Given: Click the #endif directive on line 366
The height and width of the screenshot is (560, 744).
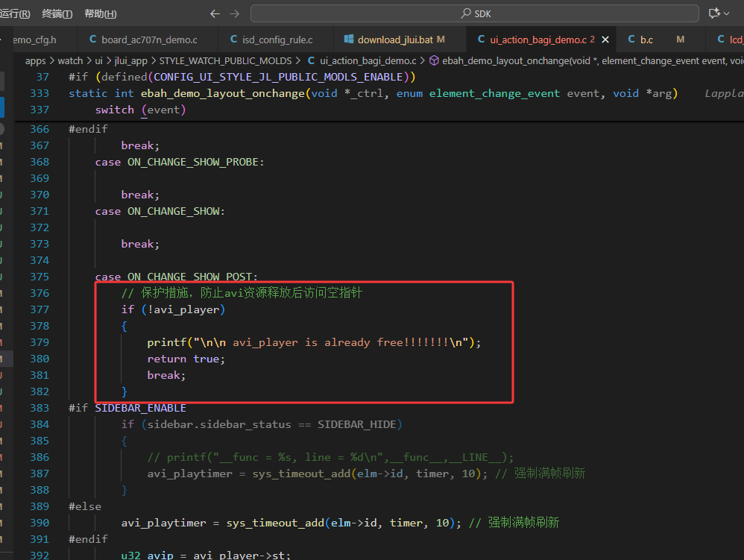Looking at the screenshot, I should 88,129.
